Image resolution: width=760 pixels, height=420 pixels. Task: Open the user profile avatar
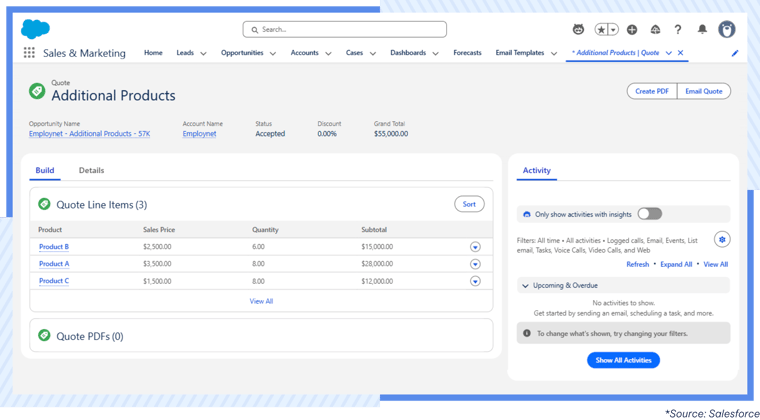[727, 29]
